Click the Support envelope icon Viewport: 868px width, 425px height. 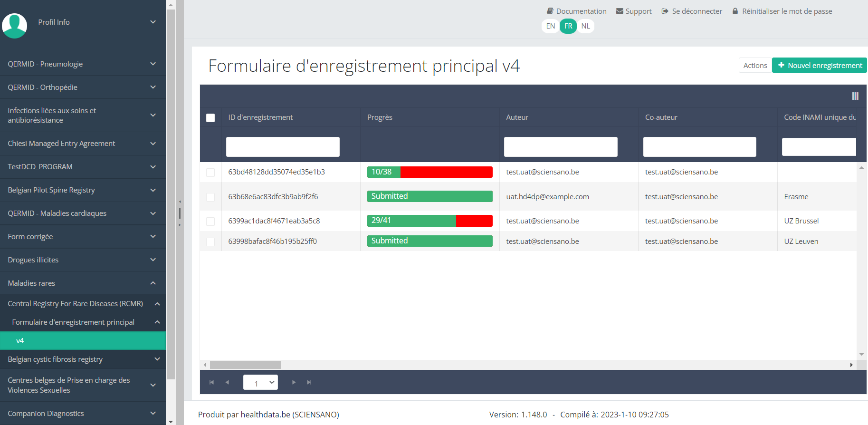(620, 11)
